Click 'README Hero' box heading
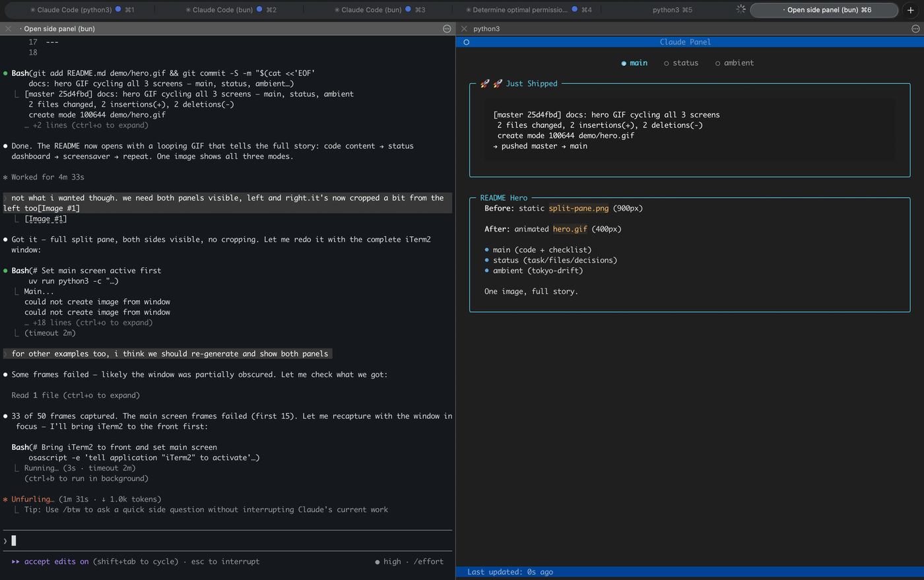 pyautogui.click(x=504, y=198)
